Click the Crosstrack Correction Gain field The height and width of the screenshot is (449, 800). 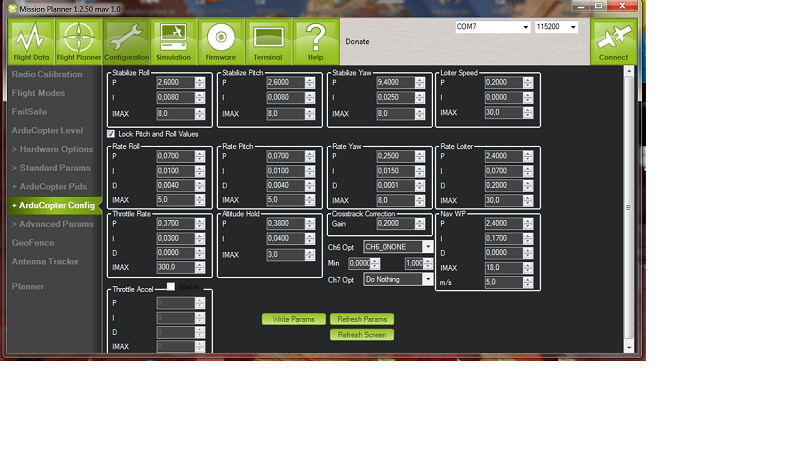pyautogui.click(x=395, y=223)
